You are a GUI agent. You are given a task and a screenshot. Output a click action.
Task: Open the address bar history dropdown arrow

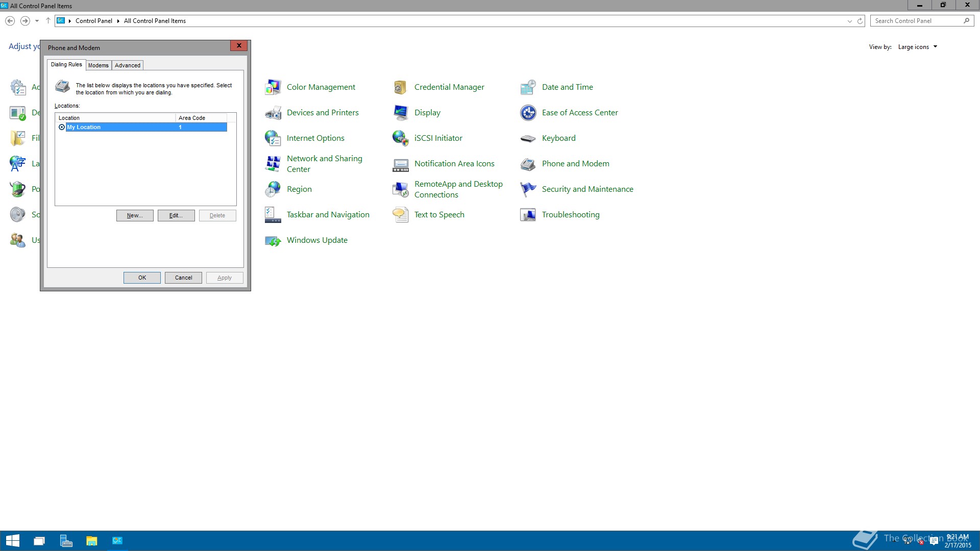pos(849,21)
